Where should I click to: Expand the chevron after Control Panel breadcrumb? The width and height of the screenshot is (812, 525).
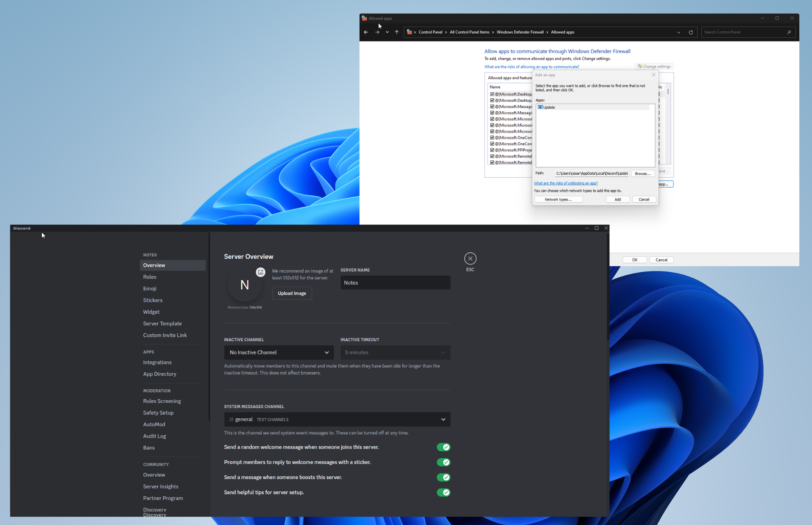446,32
